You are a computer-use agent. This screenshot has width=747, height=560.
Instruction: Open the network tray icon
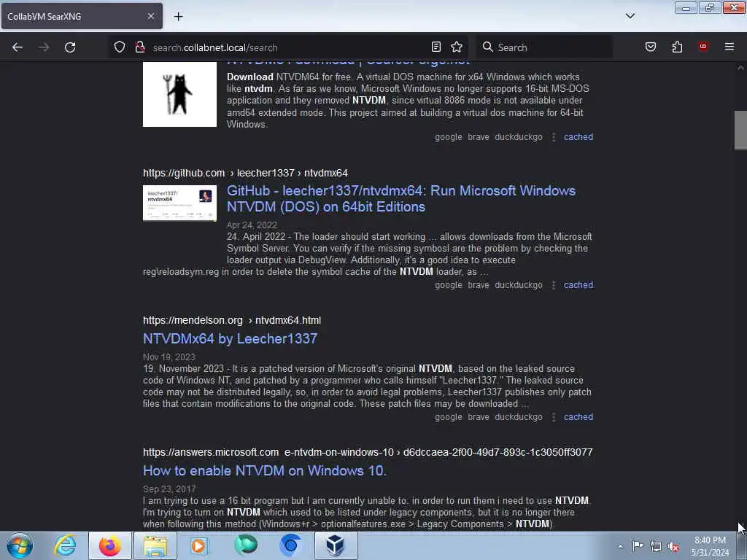pos(656,547)
